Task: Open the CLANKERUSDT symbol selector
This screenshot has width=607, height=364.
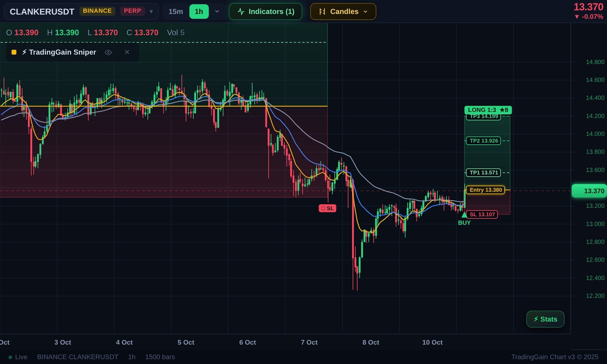Action: 81,12
